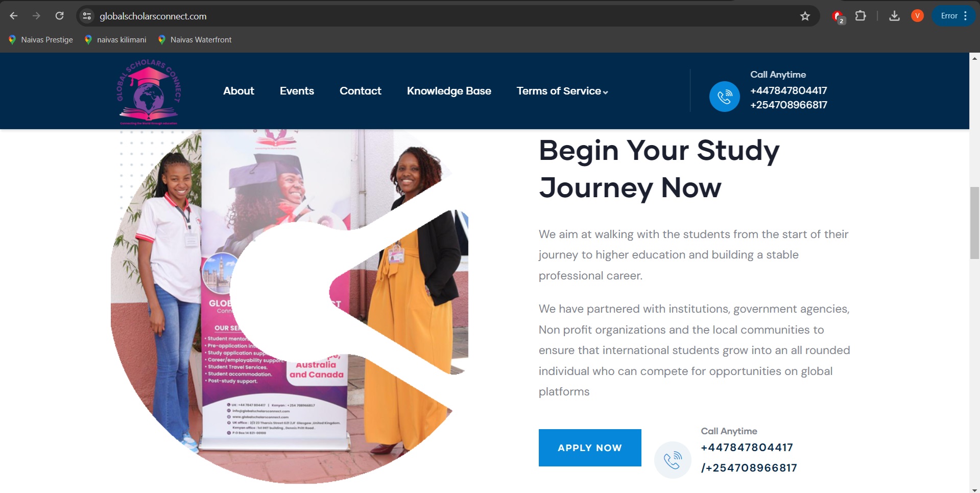The image size is (980, 493).
Task: Open the extensions puzzle icon
Action: click(x=861, y=16)
